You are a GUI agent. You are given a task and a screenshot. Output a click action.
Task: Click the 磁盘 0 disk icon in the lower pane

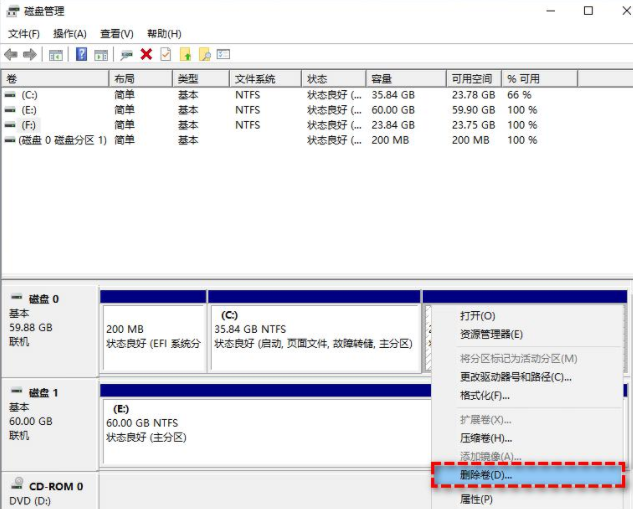coord(17,297)
